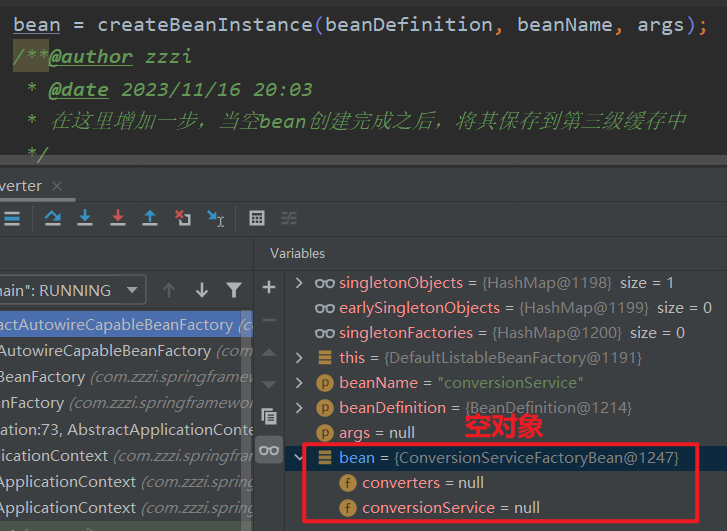Open the Evaluate Expression calculator icon

pos(257,218)
